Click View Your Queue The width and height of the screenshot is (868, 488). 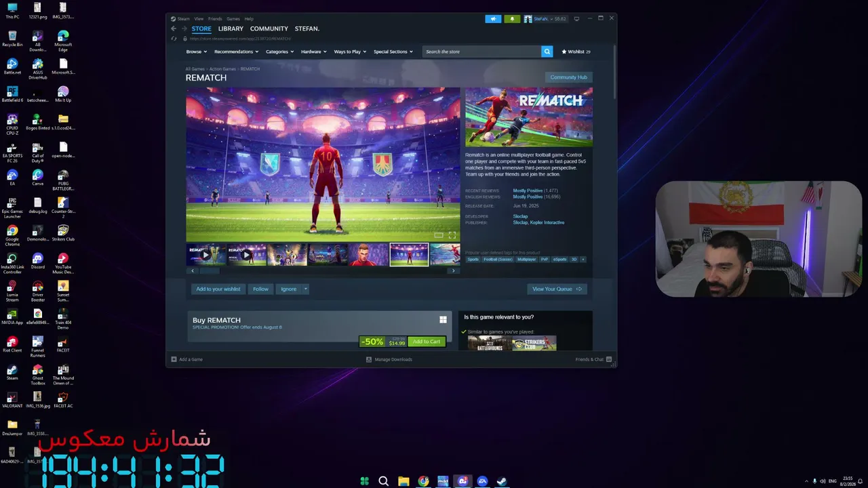point(557,289)
